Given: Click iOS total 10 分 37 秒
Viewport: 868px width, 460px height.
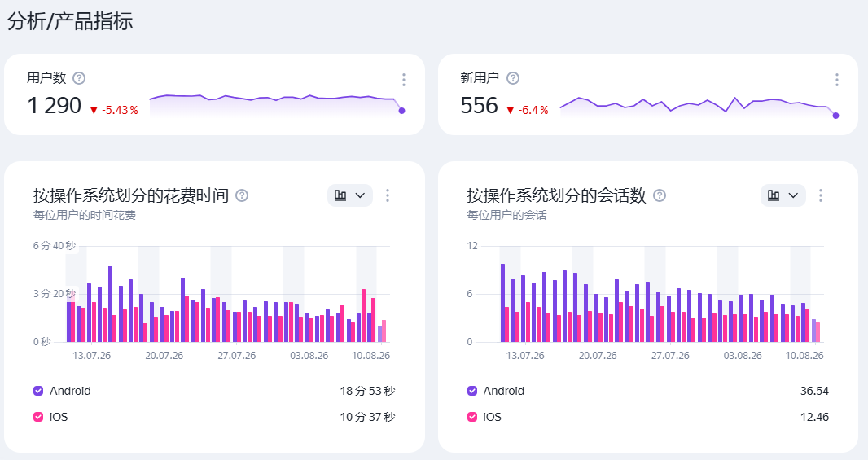Looking at the screenshot, I should [x=367, y=417].
